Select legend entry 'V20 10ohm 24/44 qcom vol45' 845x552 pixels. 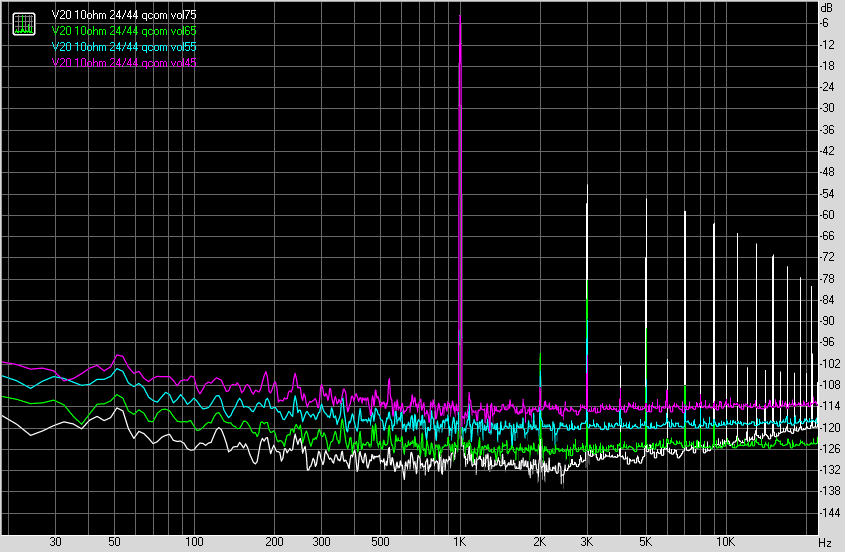click(x=124, y=63)
